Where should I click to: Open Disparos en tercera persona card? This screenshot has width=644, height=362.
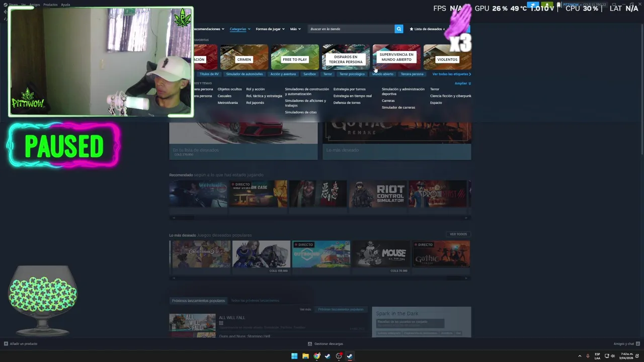[x=346, y=57]
